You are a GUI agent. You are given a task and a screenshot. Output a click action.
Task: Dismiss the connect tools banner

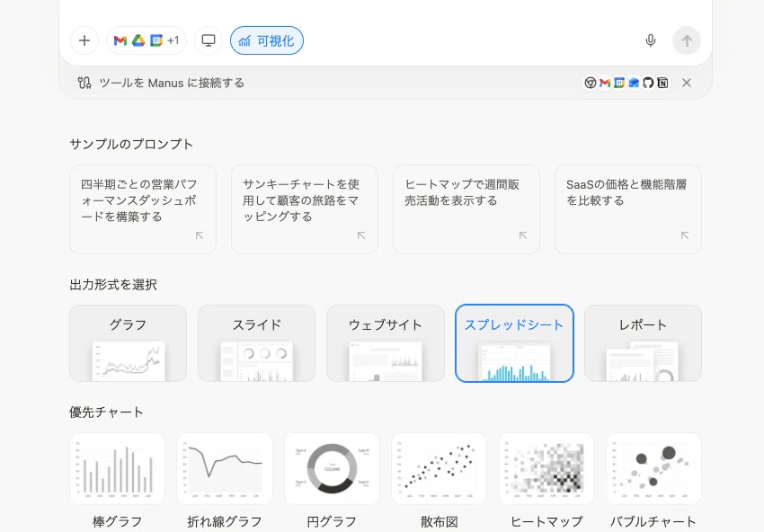pos(687,83)
